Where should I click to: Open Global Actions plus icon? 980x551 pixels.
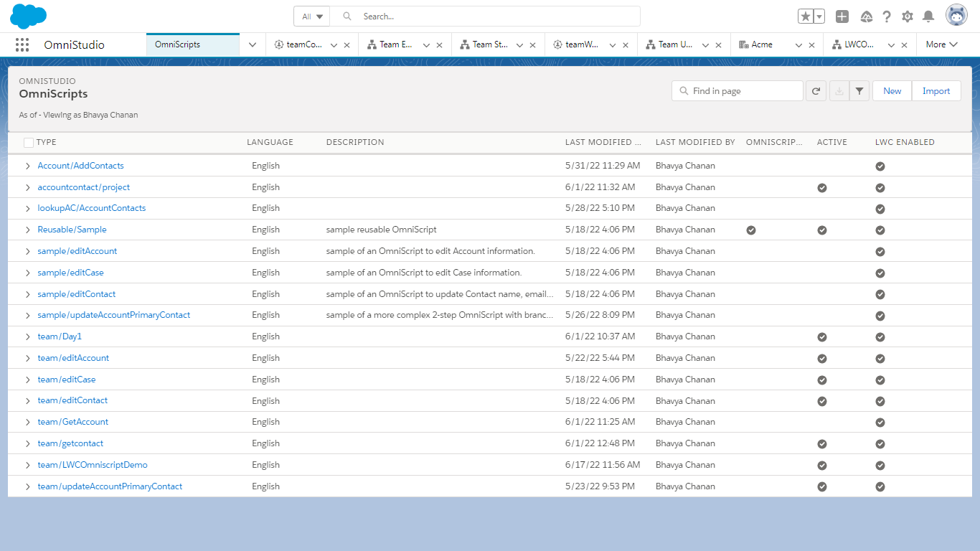(x=842, y=17)
